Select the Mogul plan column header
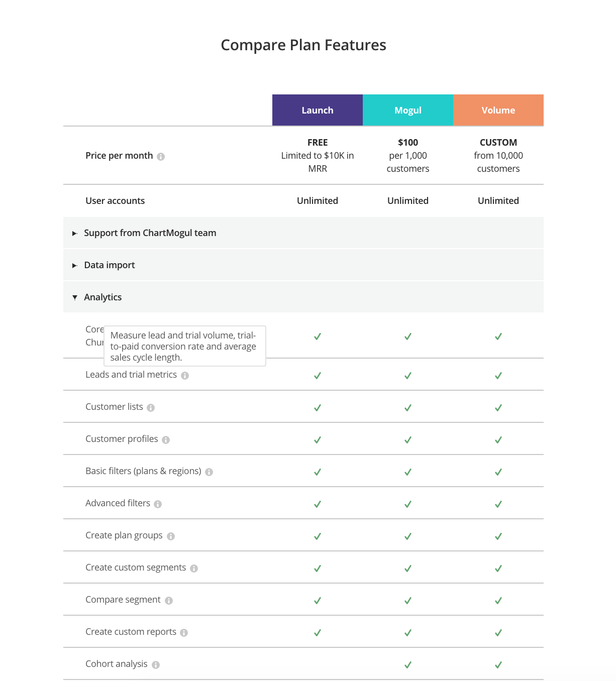Screen dimensions: 616x681 [x=408, y=110]
